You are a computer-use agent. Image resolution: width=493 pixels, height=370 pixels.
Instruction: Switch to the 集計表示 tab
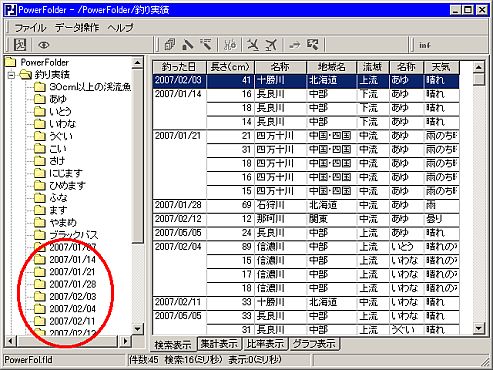[219, 344]
